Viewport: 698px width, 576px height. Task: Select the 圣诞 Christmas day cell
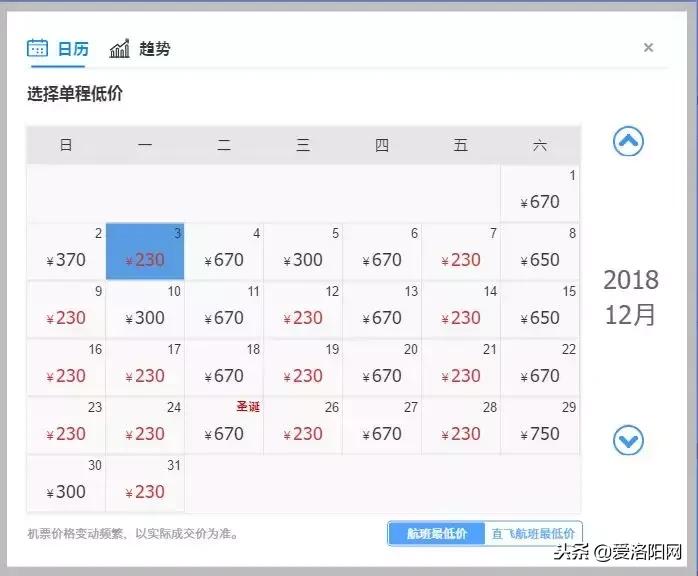click(224, 425)
